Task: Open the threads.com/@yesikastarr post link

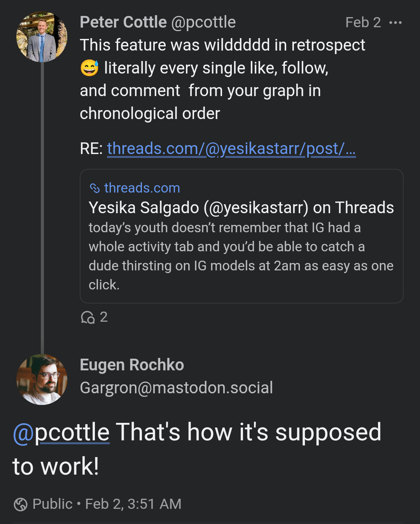Action: point(231,149)
